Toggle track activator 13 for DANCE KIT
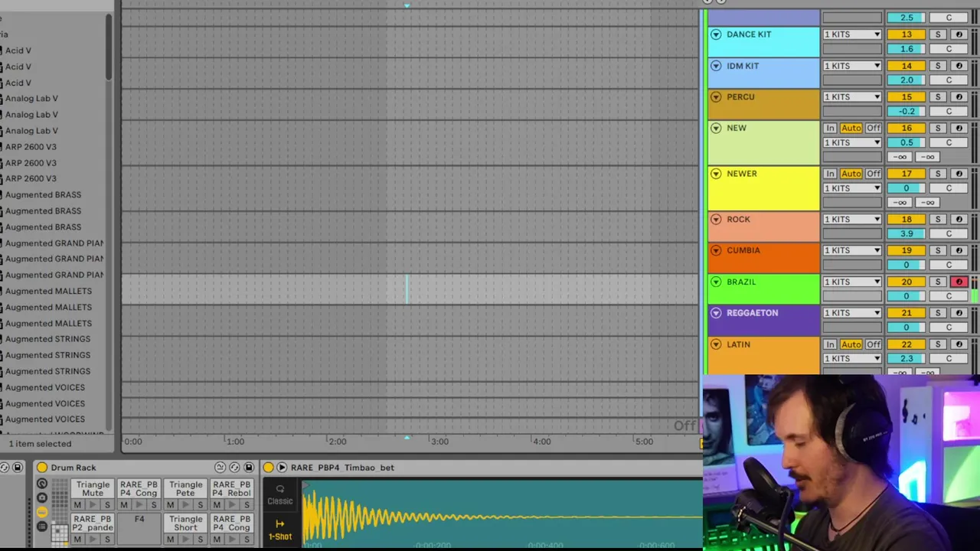Image resolution: width=980 pixels, height=551 pixels. pyautogui.click(x=906, y=34)
